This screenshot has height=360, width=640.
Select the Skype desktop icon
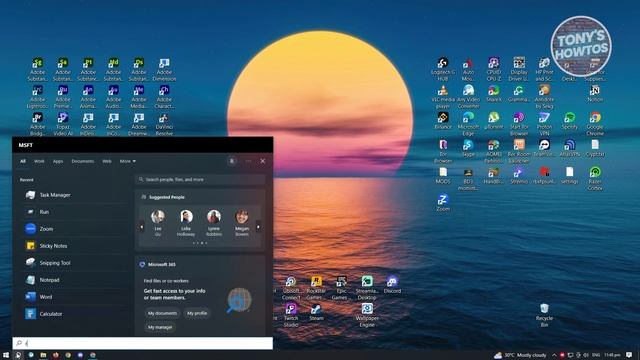[x=469, y=148]
